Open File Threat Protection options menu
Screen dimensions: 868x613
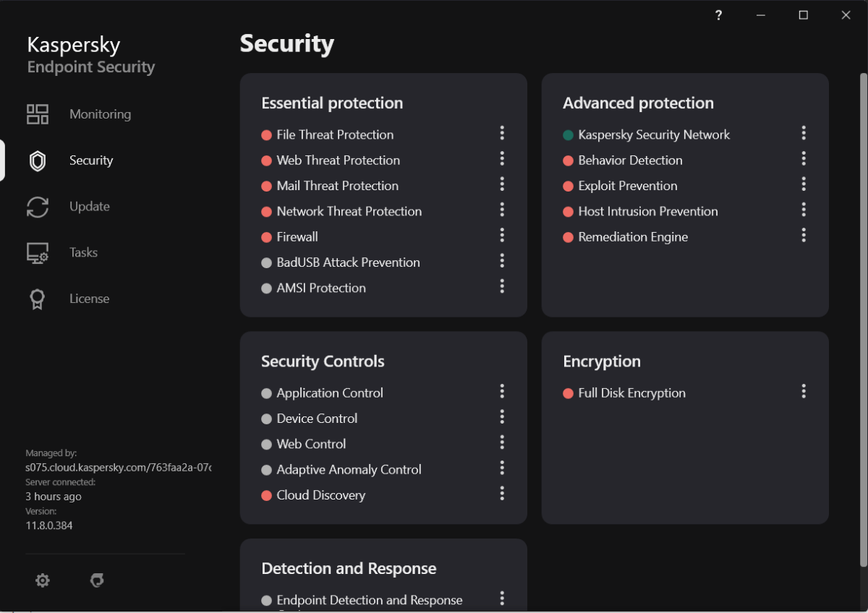[502, 133]
